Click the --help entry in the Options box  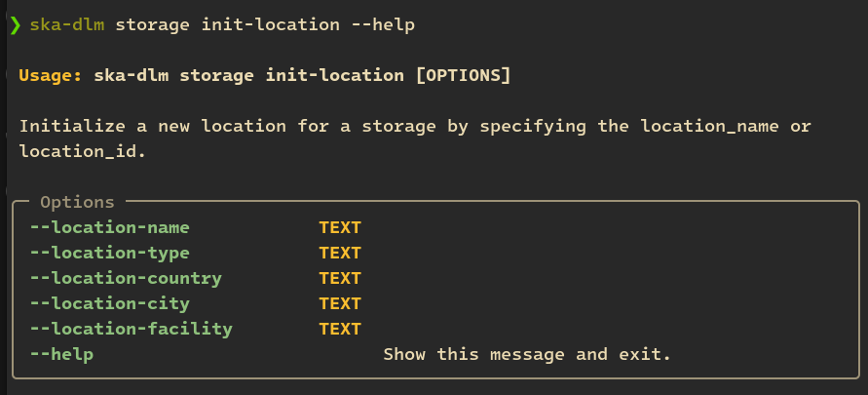point(61,355)
